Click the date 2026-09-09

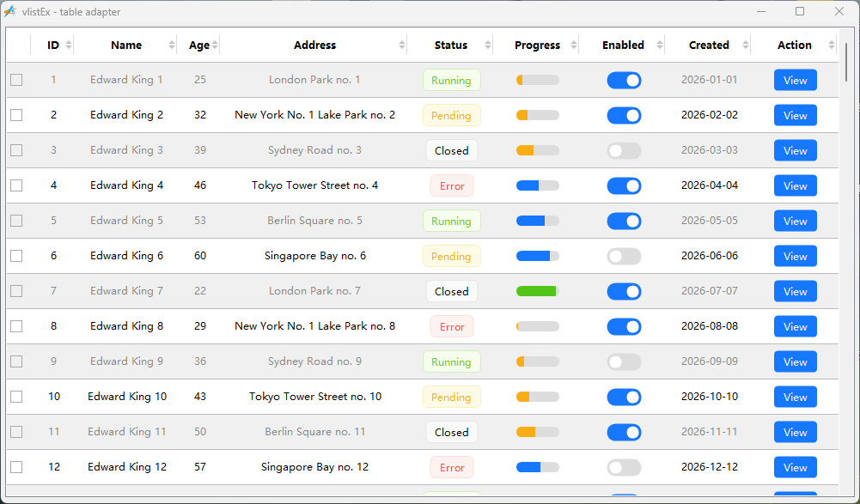709,361
